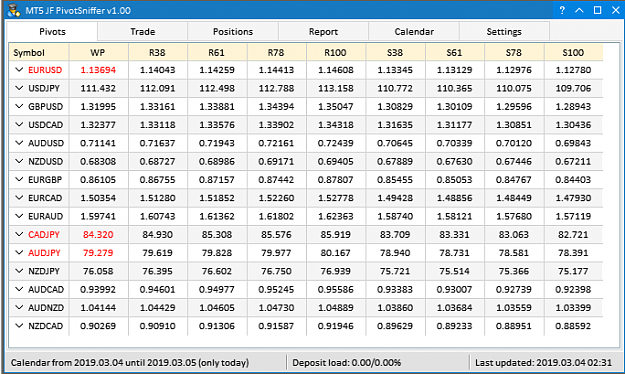Image resolution: width=625 pixels, height=374 pixels.
Task: Switch to the Pivots tab
Action: 52,31
